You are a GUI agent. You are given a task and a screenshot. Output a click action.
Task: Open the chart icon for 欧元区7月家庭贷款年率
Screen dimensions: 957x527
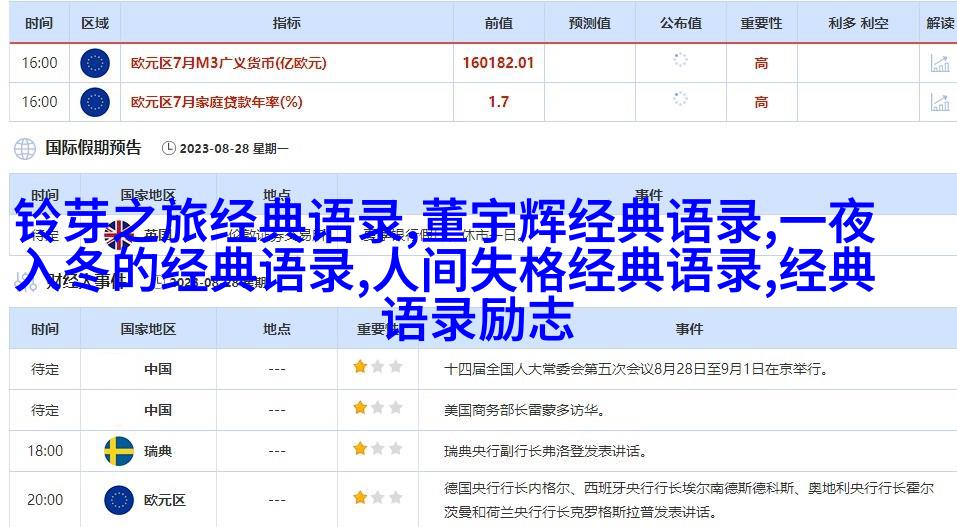pos(939,101)
